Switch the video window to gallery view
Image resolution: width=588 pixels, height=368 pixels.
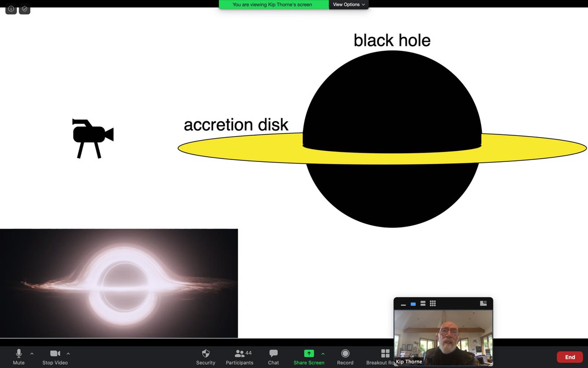[x=432, y=304]
